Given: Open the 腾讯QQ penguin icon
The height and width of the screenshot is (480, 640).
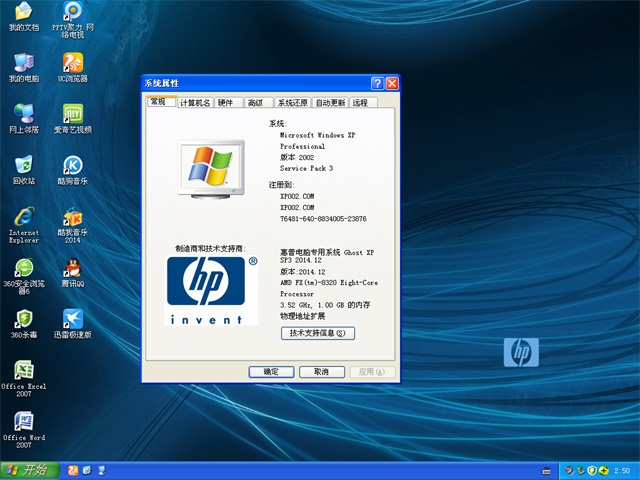Looking at the screenshot, I should pyautogui.click(x=72, y=270).
